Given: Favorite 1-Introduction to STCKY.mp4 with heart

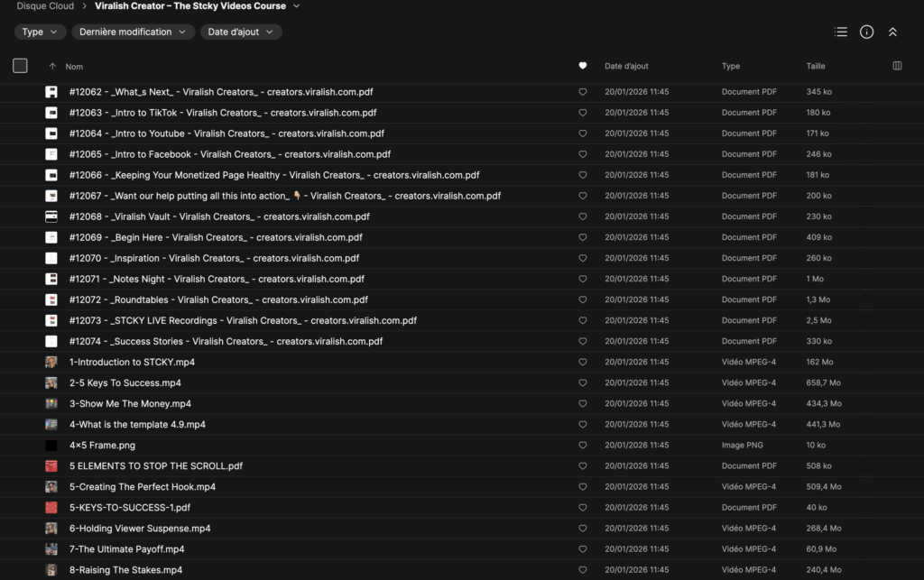Looking at the screenshot, I should click(582, 363).
